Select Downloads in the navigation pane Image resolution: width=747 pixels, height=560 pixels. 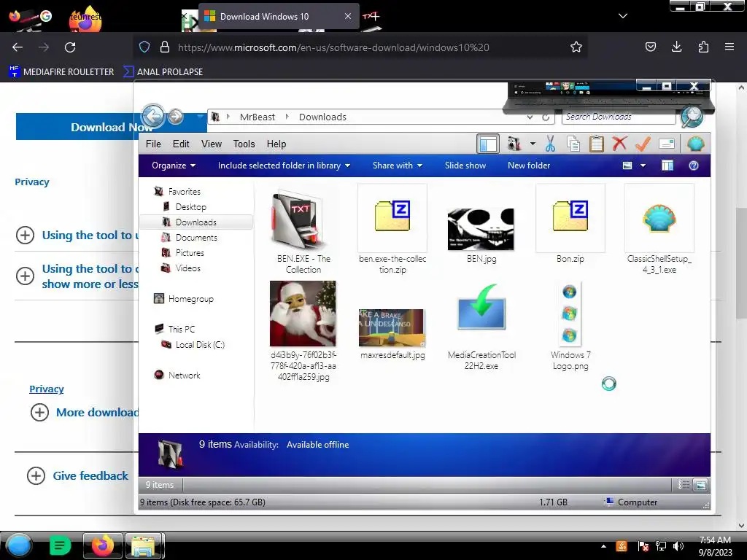(196, 222)
